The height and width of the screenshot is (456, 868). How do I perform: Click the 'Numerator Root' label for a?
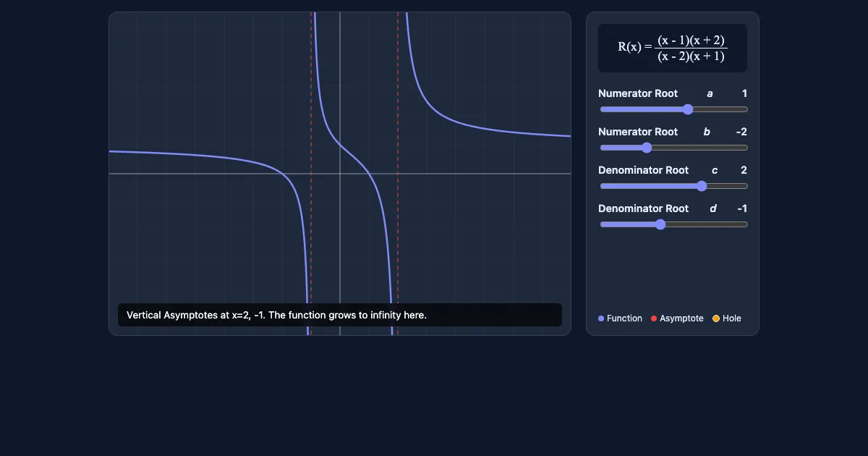[x=638, y=93]
